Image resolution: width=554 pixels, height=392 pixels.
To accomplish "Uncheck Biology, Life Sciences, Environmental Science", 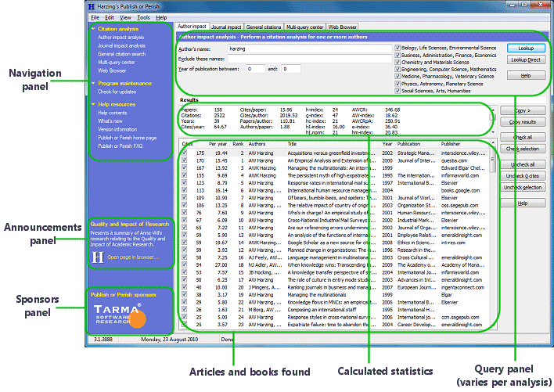I will point(397,48).
